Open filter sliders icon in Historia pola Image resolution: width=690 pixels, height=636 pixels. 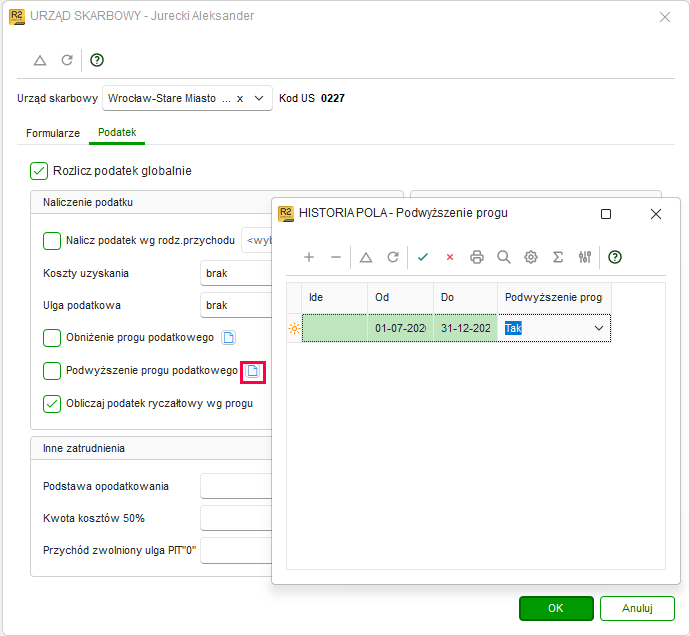pos(585,257)
